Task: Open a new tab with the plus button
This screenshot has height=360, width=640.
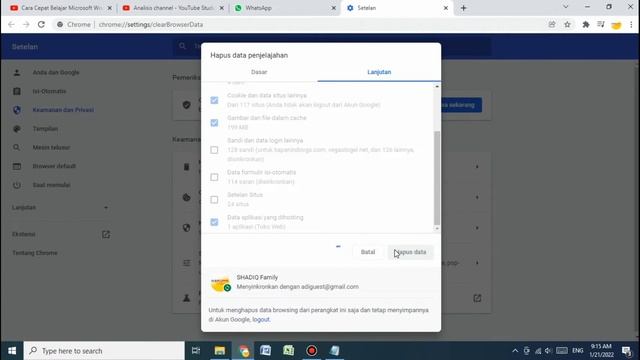Action: tap(463, 8)
